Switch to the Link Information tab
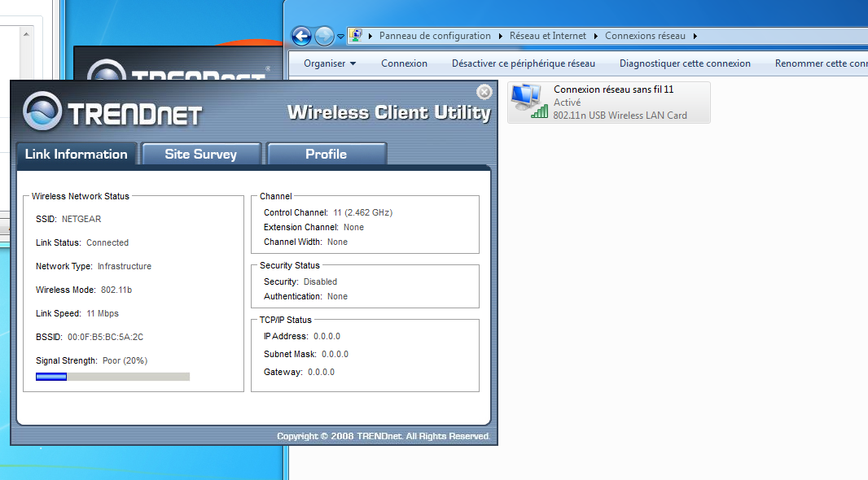Screen dimensions: 868x480 [77, 155]
